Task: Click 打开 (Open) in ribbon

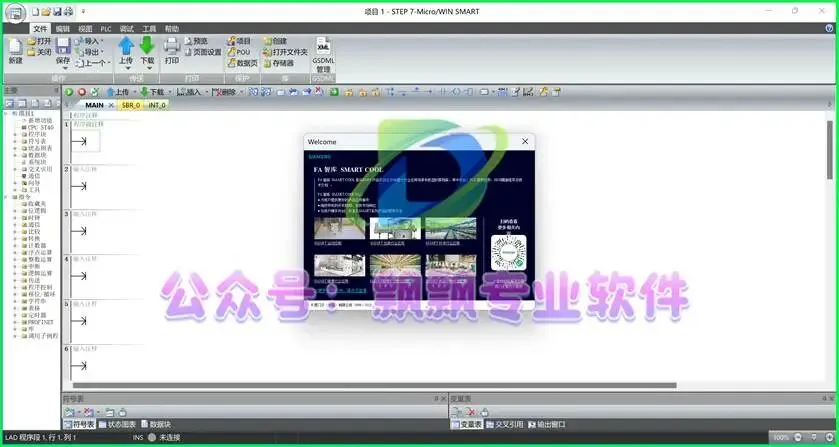Action: pos(40,41)
